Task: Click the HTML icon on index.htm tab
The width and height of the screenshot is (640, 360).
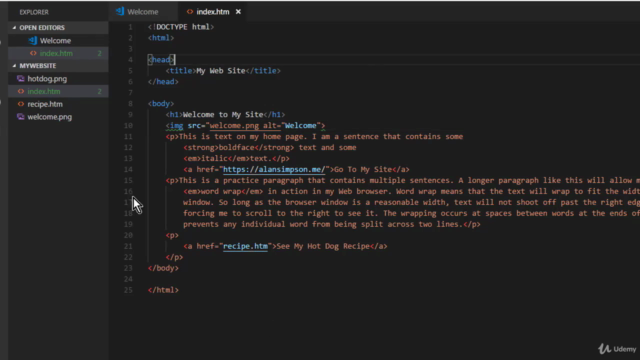Action: point(190,12)
